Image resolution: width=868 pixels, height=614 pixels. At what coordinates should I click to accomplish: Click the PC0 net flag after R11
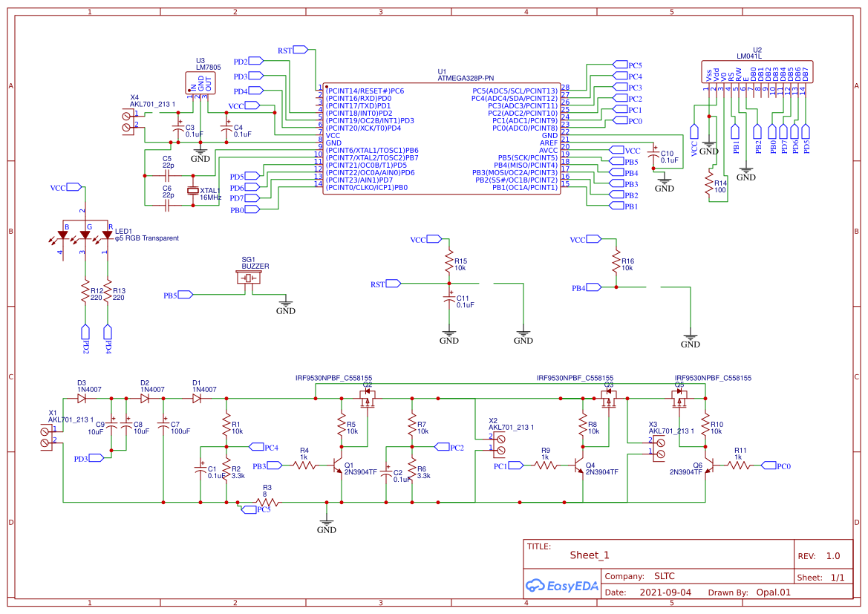776,466
